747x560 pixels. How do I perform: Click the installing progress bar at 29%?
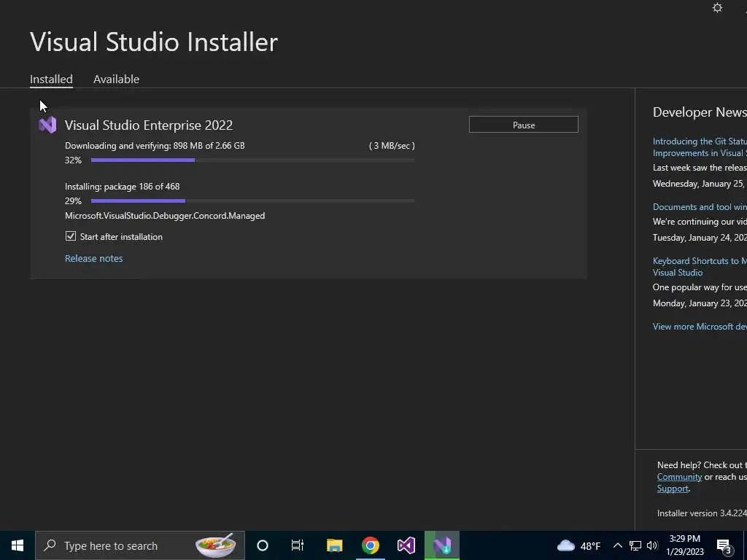point(253,201)
